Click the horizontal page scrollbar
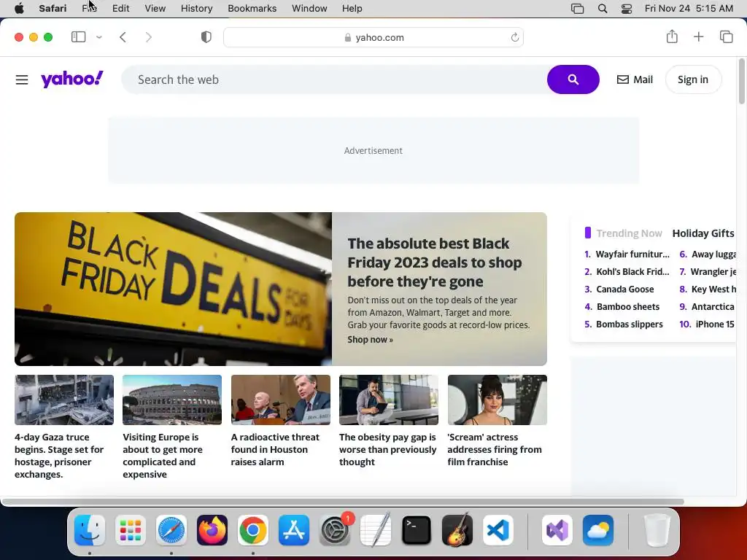Image resolution: width=747 pixels, height=560 pixels. [343, 502]
